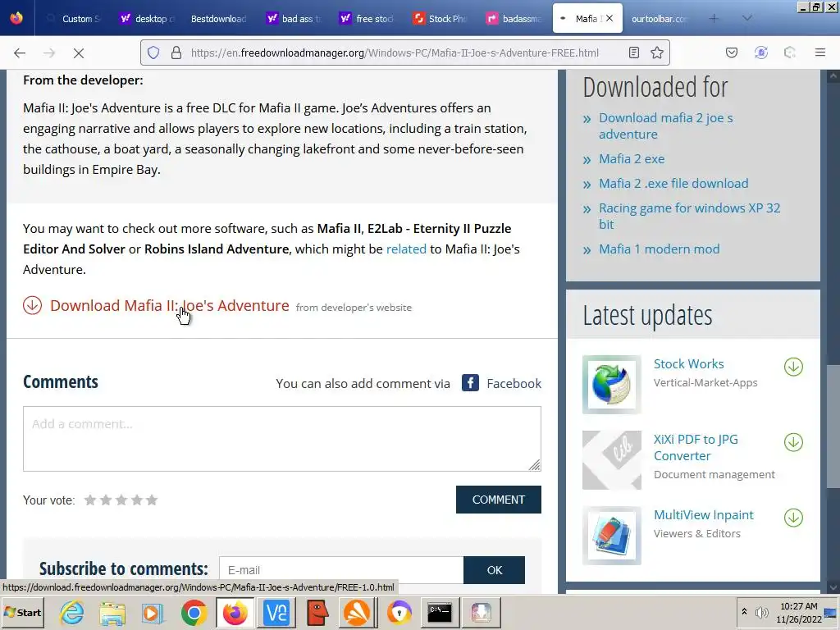Download XiXi PDF to JPG Converter arrow

pyautogui.click(x=793, y=442)
